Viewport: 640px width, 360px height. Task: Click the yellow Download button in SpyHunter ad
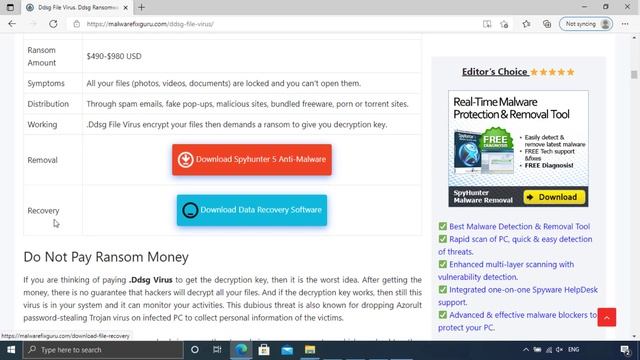[554, 197]
